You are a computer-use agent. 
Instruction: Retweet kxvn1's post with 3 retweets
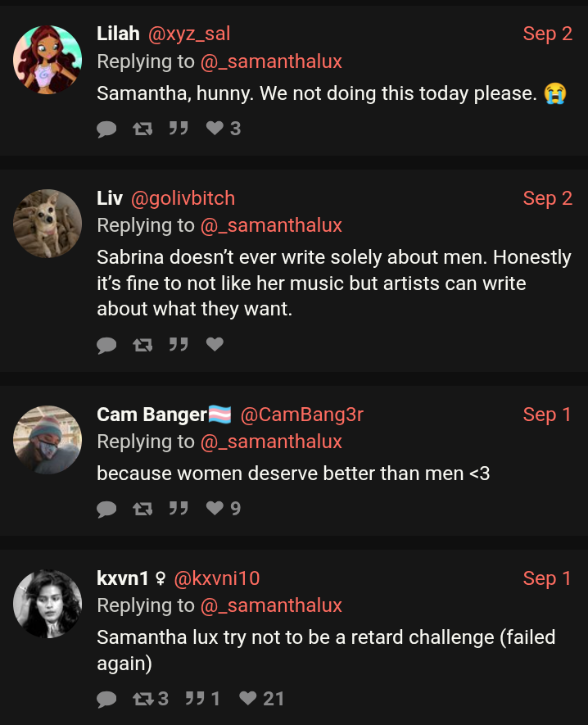(x=142, y=699)
